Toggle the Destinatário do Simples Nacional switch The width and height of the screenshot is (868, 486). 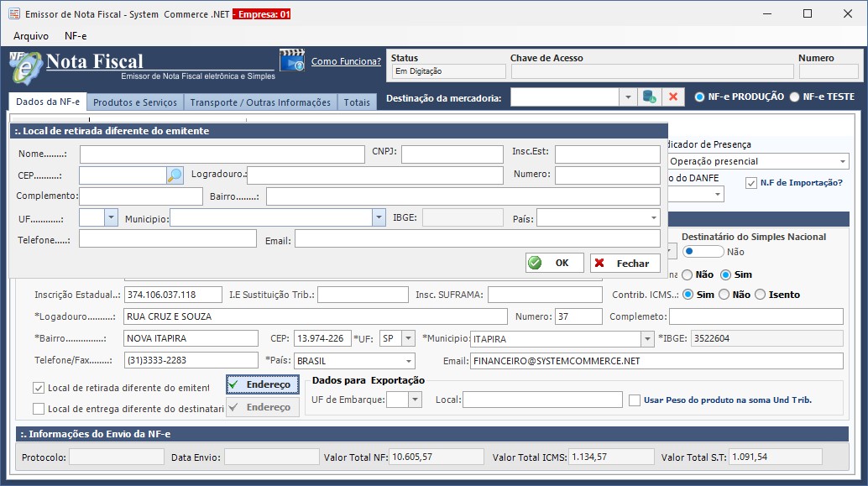click(703, 252)
